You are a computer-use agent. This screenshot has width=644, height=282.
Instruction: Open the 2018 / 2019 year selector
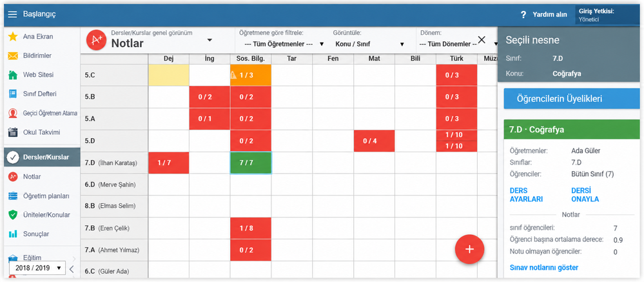tap(38, 268)
